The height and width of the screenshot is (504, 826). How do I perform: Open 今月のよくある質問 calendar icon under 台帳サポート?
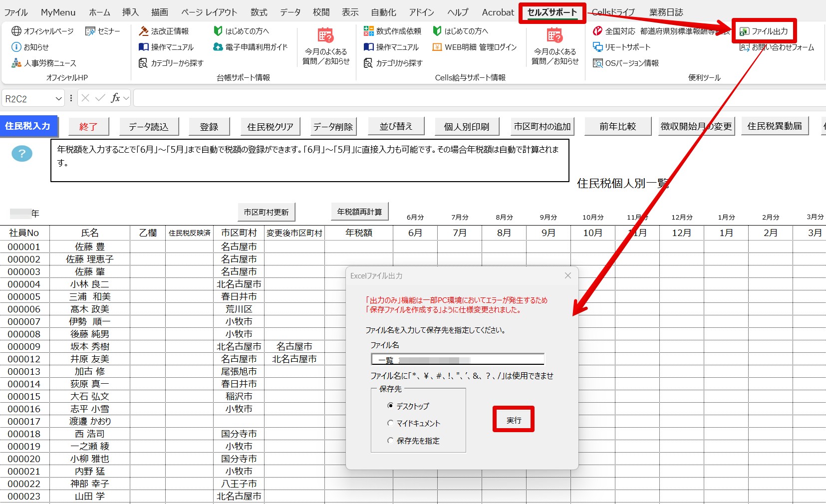pos(325,35)
